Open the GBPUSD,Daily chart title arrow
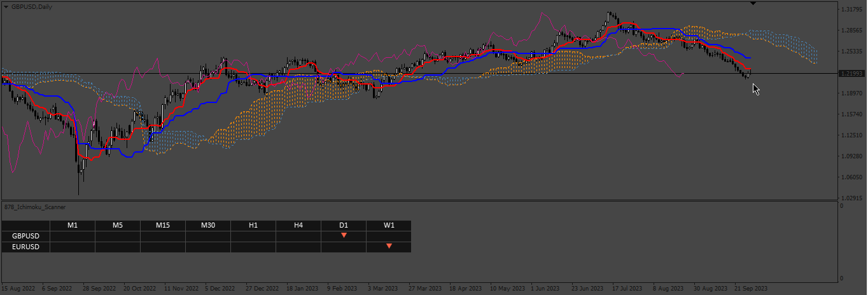Screen dimensions: 868x295 coord(6,6)
